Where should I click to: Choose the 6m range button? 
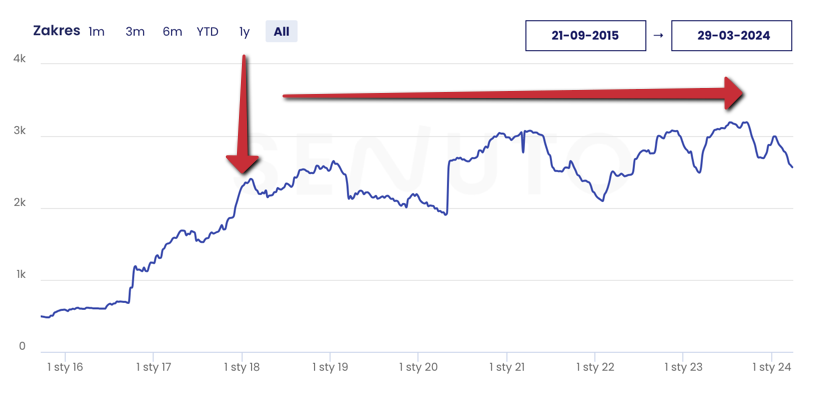[x=172, y=32]
